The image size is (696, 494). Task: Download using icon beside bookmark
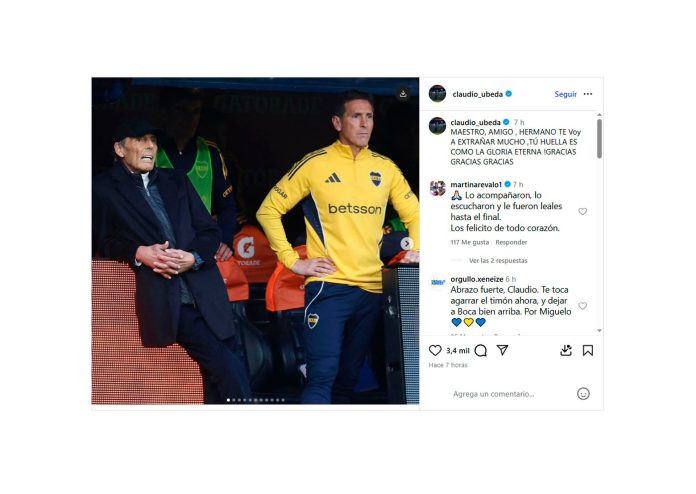566,351
